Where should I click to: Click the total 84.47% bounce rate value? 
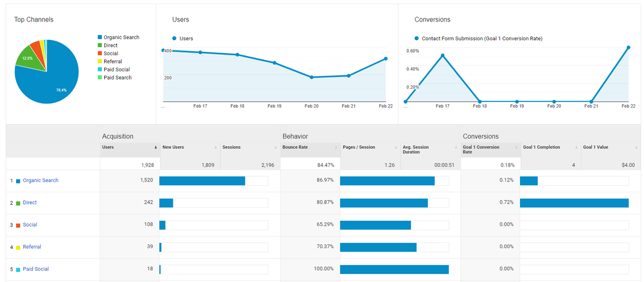pyautogui.click(x=325, y=165)
